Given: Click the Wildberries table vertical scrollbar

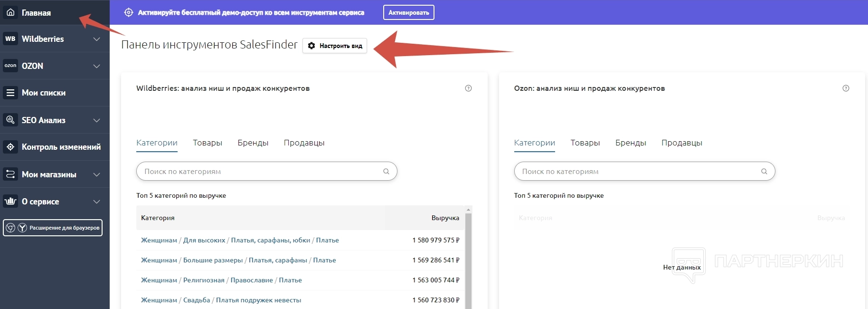Looking at the screenshot, I should tap(468, 257).
